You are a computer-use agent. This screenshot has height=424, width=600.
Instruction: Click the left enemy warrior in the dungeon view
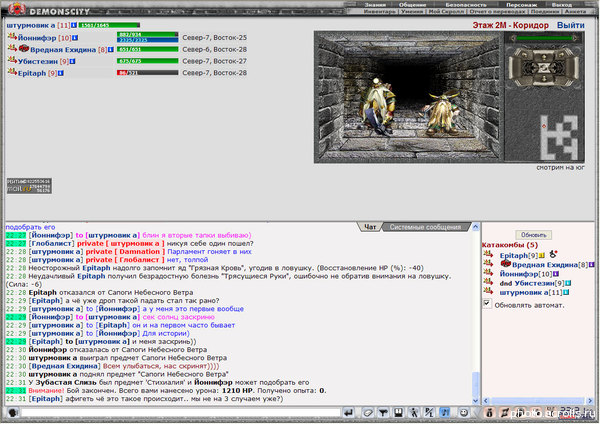(378, 106)
